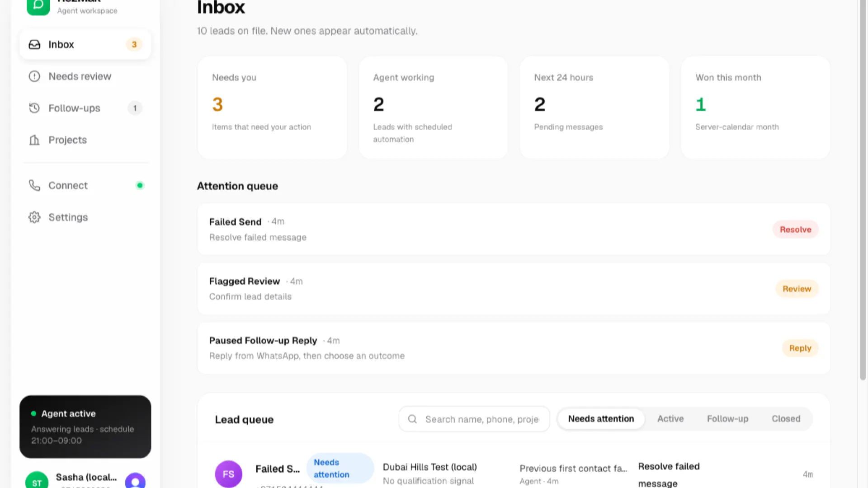Click the green Connect status dot

click(x=140, y=185)
